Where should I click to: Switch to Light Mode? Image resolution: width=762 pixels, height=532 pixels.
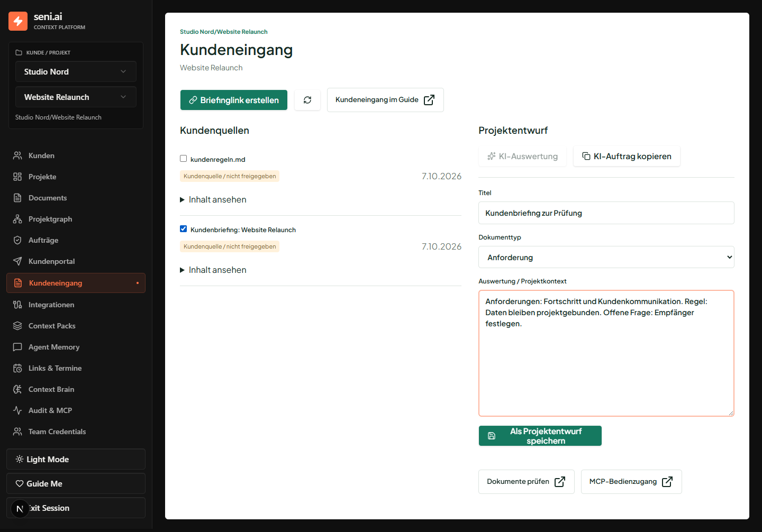pos(76,459)
